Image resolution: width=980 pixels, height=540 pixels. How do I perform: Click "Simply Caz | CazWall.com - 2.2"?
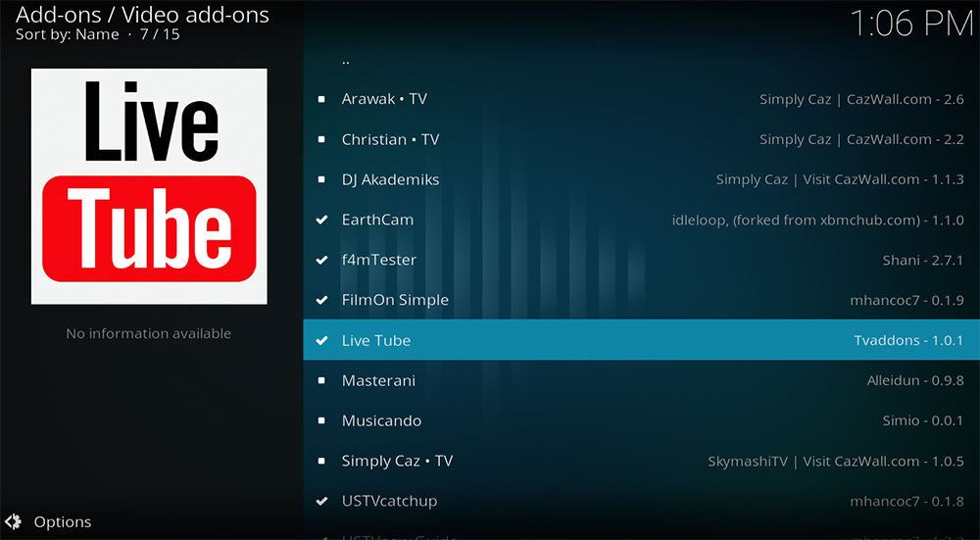coord(861,139)
